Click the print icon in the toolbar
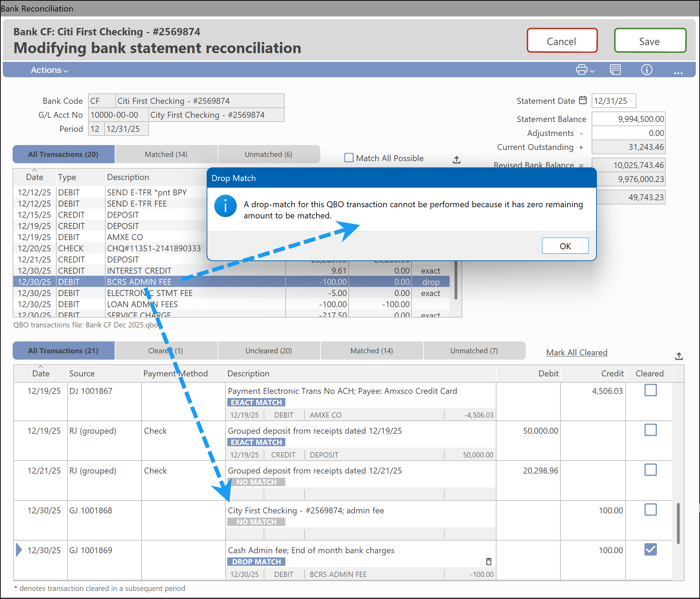The image size is (700, 599). 581,70
